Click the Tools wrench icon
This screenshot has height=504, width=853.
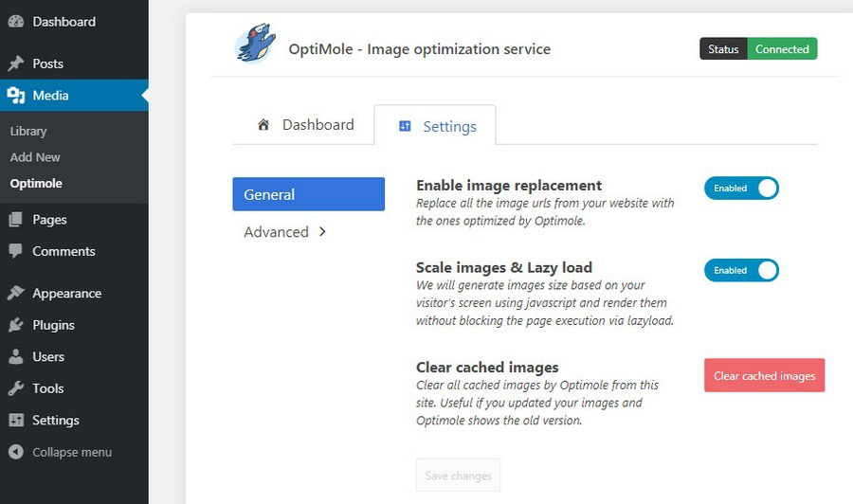coord(16,388)
